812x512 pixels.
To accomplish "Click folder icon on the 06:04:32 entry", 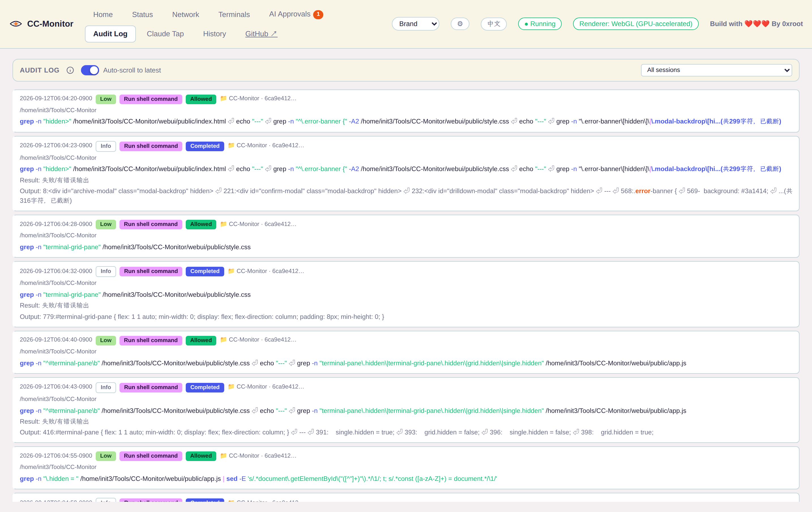I will pyautogui.click(x=231, y=271).
